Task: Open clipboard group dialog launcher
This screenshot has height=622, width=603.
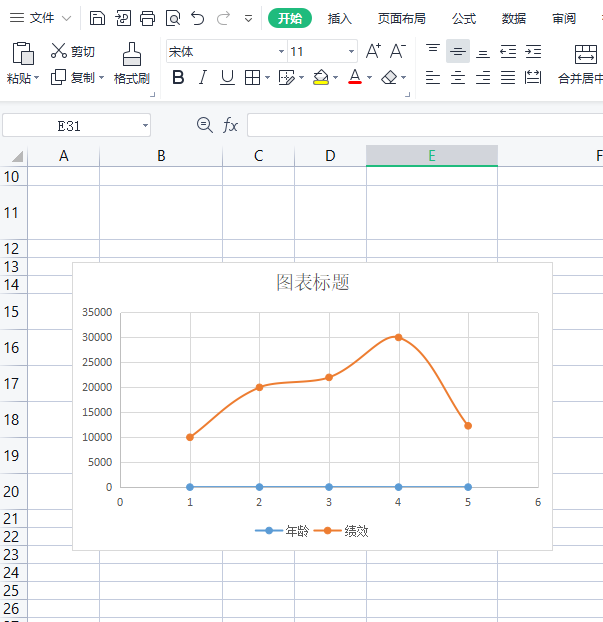Action: click(152, 94)
